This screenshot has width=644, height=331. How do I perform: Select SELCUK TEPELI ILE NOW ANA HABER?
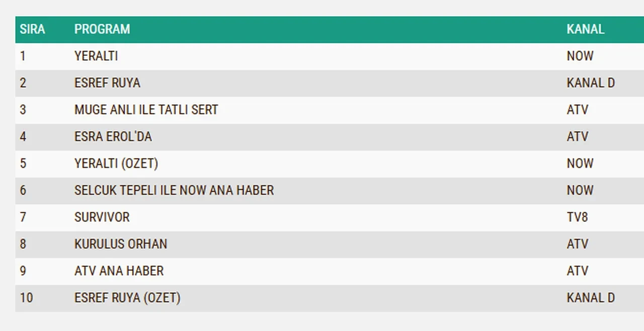click(x=174, y=191)
